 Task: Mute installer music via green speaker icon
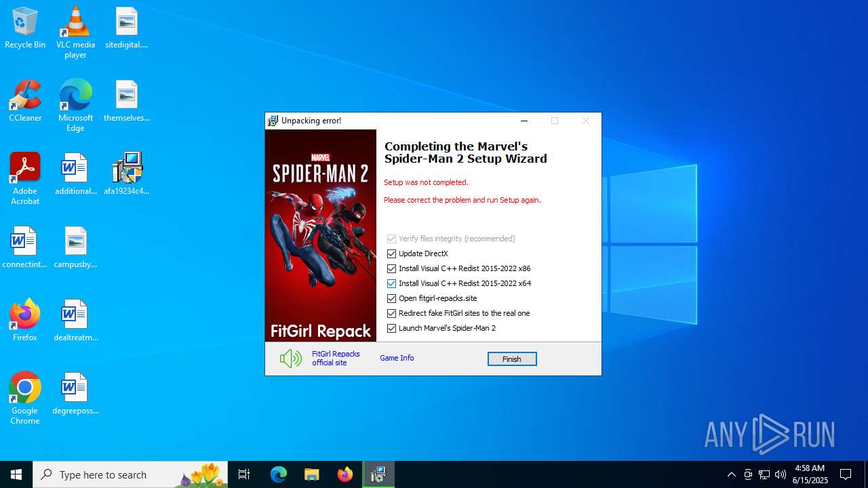click(x=291, y=359)
